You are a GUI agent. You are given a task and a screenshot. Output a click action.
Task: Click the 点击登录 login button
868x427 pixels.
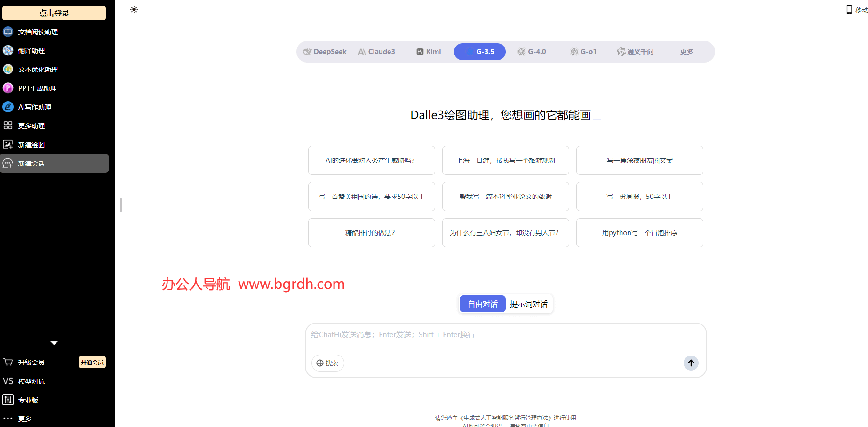click(x=54, y=13)
